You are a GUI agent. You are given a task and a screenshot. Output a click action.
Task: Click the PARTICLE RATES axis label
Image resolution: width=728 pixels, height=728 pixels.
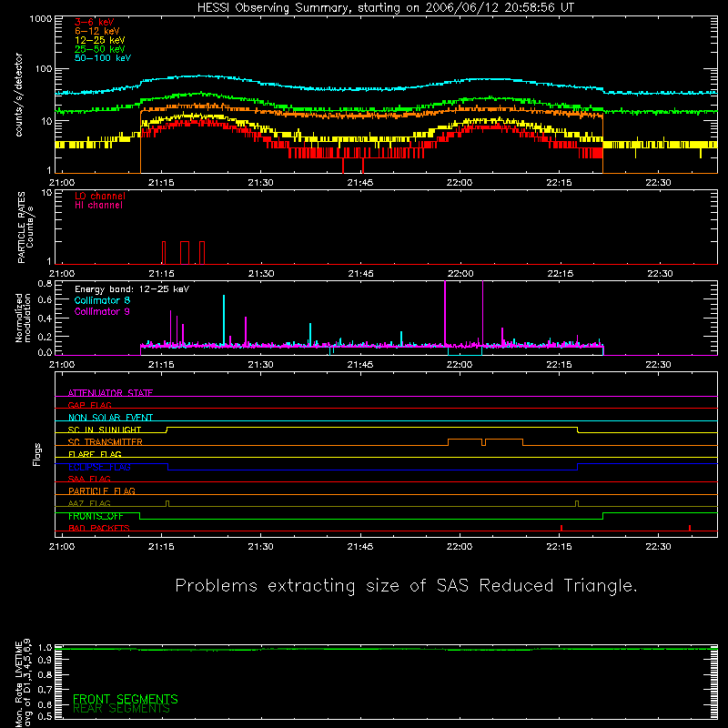[25, 227]
